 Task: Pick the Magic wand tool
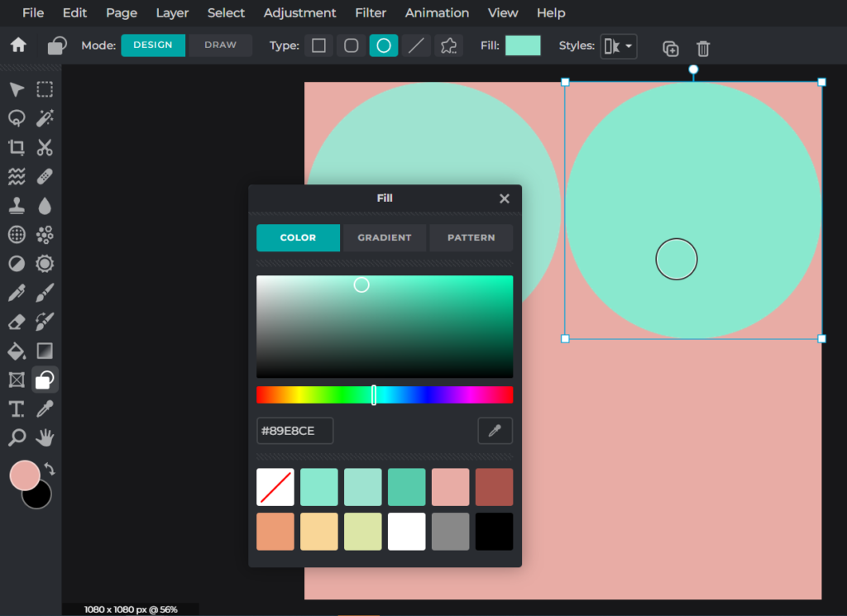[44, 117]
